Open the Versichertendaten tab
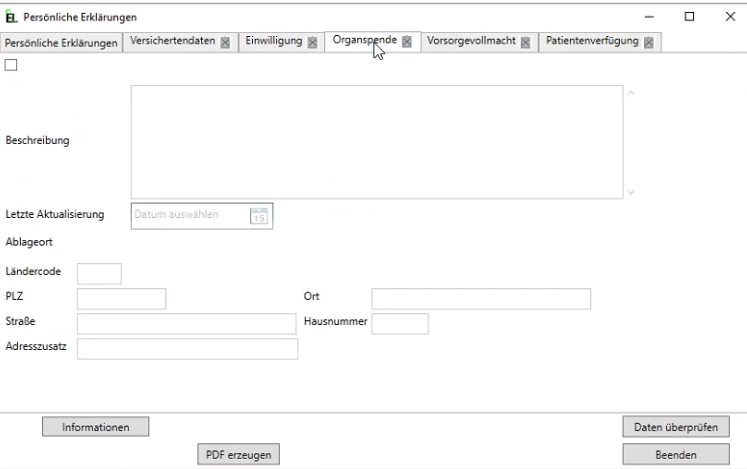 (172, 42)
